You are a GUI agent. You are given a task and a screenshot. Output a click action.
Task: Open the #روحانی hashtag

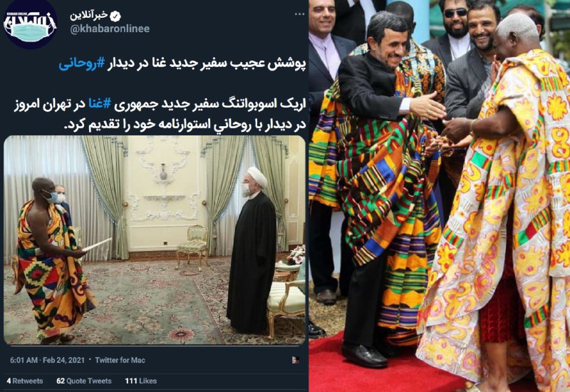(x=82, y=63)
